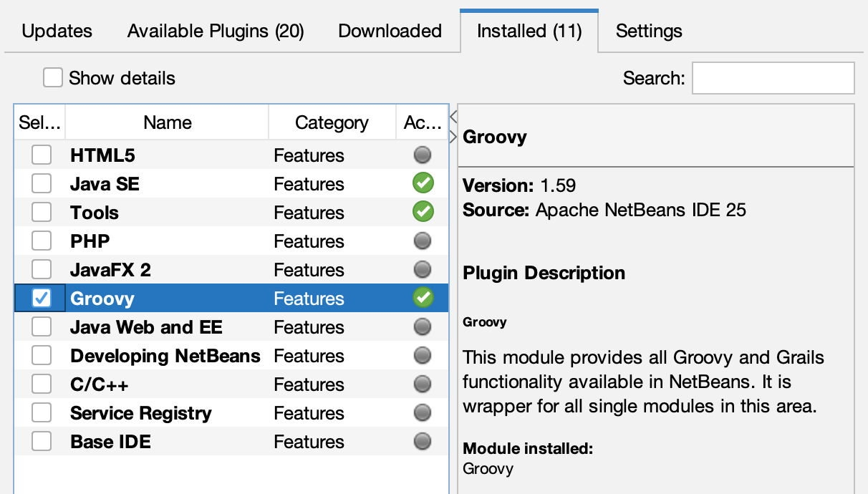
Task: Click the green active status icon for Java SE
Action: point(423,184)
